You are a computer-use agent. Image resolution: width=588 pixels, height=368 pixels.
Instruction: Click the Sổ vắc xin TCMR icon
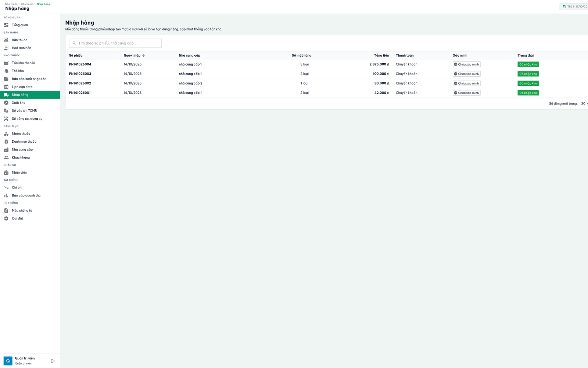(x=6, y=111)
